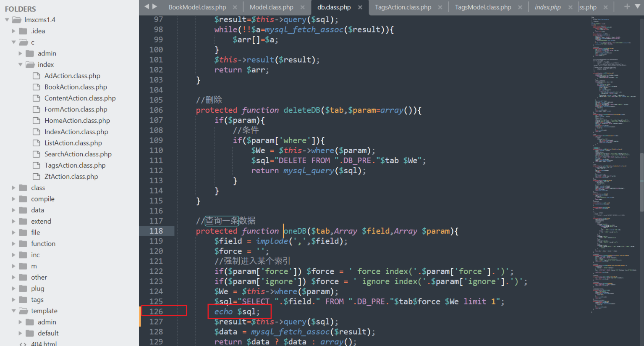
Task: Collapse the lmxcms1.4 root folder
Action: point(7,20)
